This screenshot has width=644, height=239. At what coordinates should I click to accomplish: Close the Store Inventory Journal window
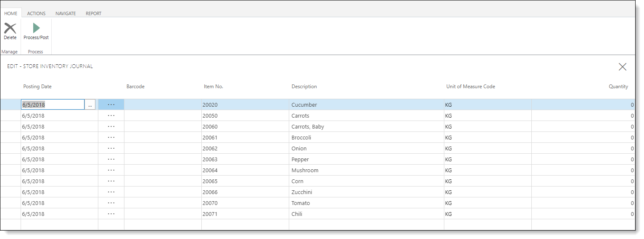point(622,67)
